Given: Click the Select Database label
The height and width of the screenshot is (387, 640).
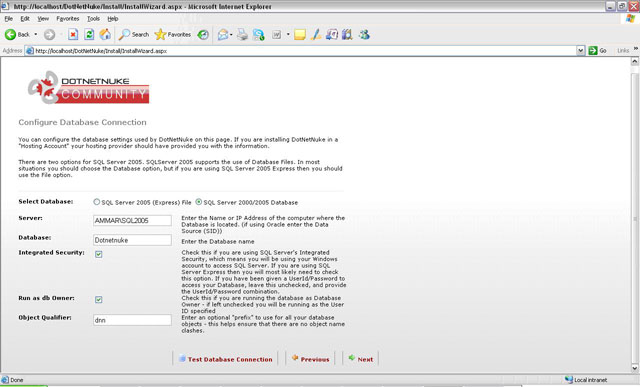Looking at the screenshot, I should 46,202.
